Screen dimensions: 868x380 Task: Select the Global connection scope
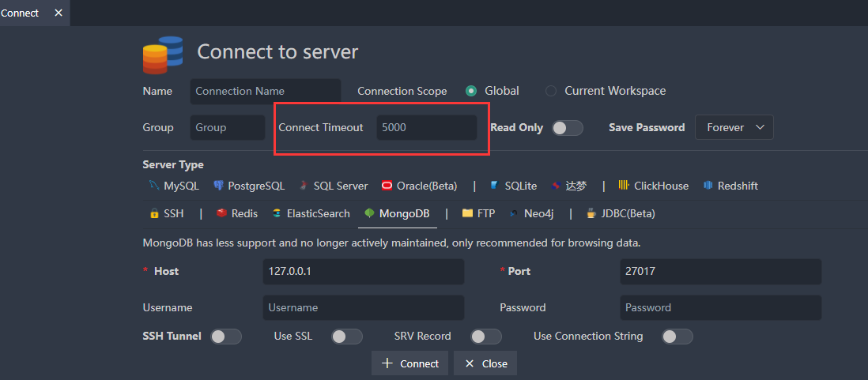(x=471, y=91)
